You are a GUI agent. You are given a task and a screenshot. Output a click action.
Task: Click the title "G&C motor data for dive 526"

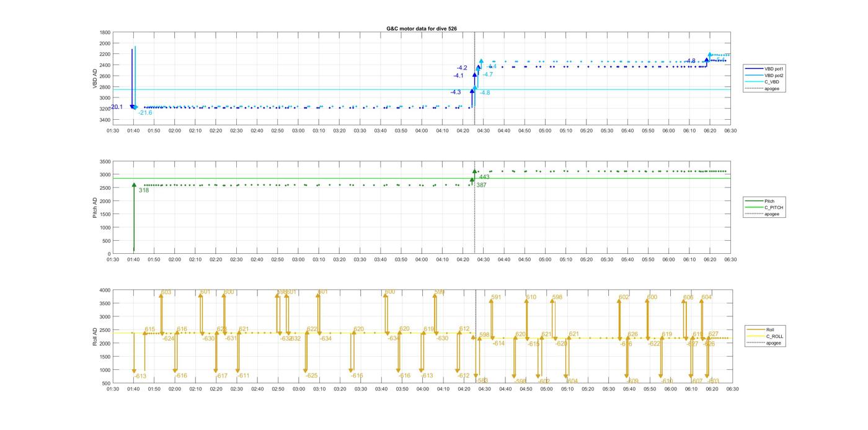(x=422, y=29)
